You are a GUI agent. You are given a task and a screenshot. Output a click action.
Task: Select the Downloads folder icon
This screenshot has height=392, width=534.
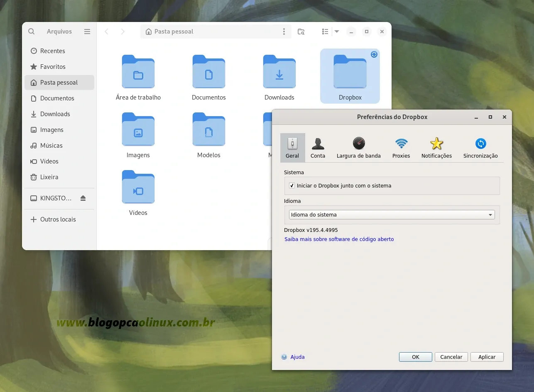(x=279, y=72)
